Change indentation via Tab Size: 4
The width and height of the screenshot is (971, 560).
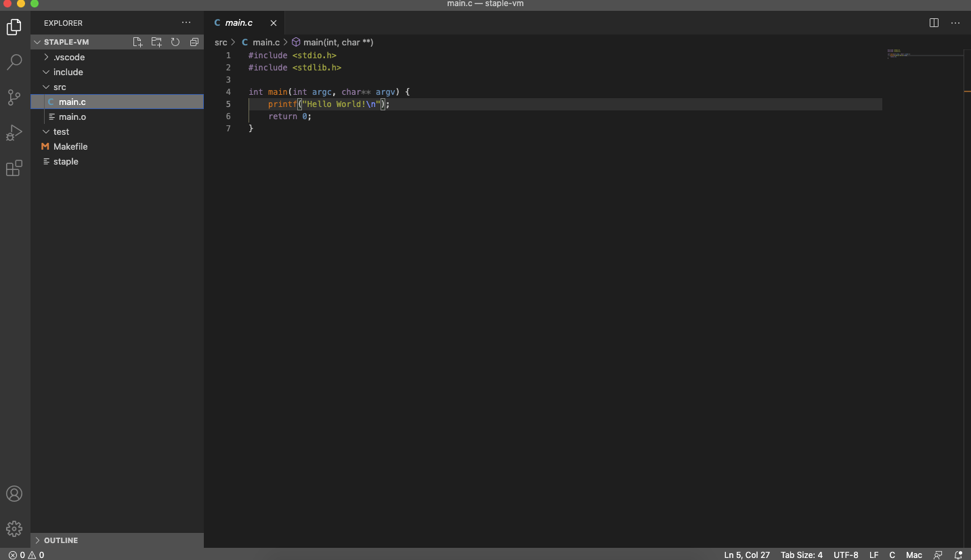[x=802, y=555]
